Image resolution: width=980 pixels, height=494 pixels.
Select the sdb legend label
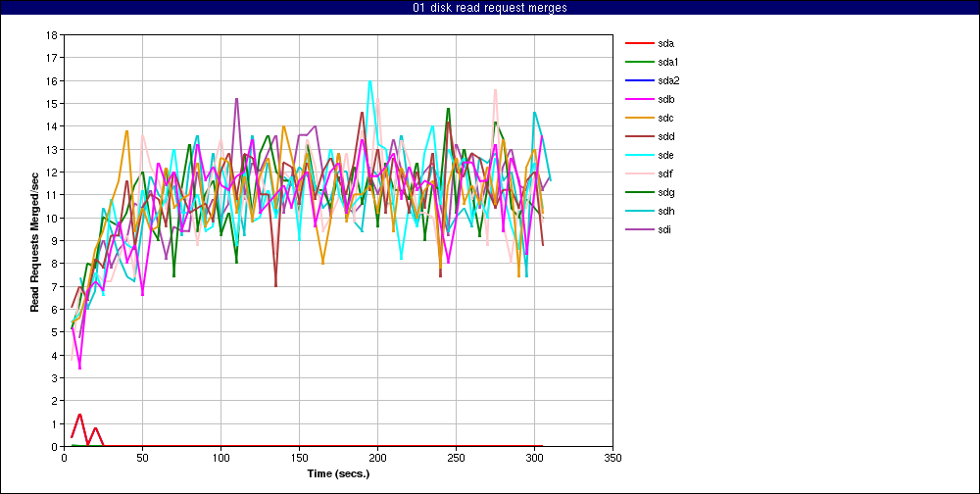(666, 99)
